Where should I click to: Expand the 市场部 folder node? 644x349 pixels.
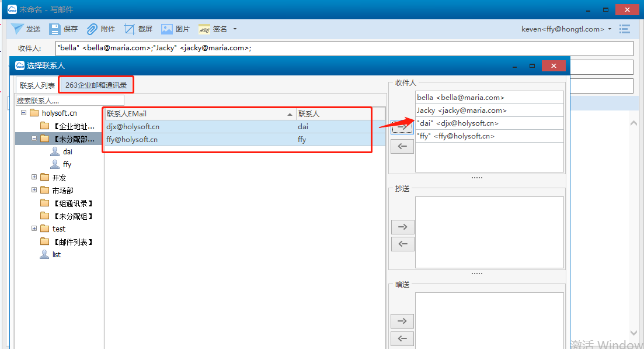pyautogui.click(x=34, y=190)
